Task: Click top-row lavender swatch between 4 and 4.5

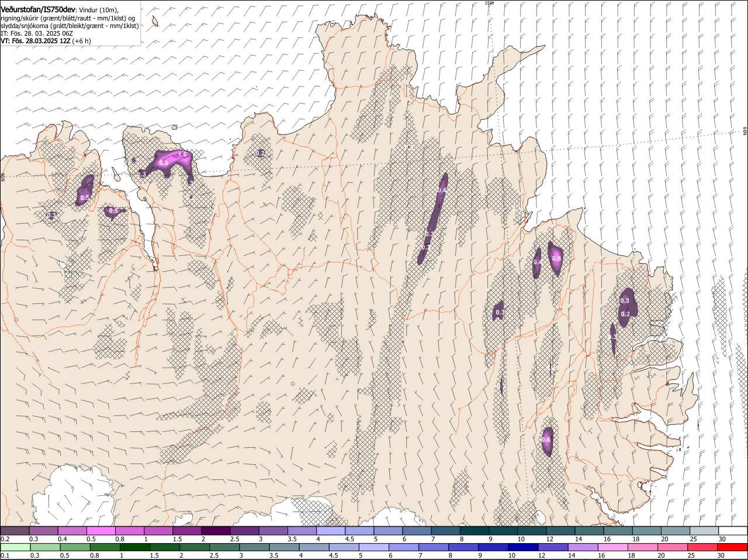Action: coord(330,530)
